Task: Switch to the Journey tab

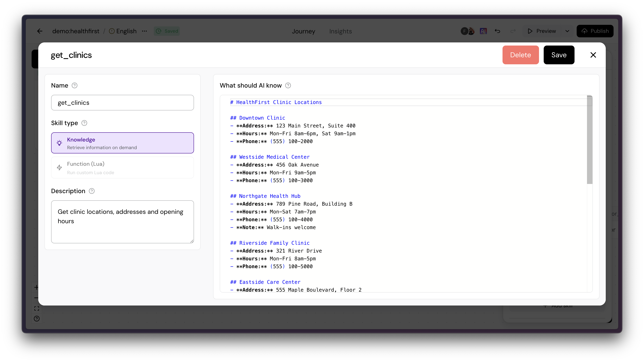Action: point(303,31)
